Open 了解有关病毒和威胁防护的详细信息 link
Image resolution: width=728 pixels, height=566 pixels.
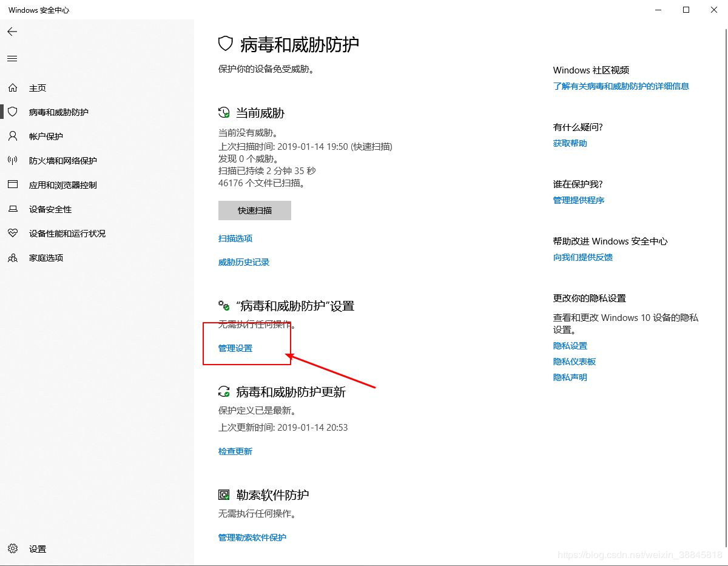(621, 86)
